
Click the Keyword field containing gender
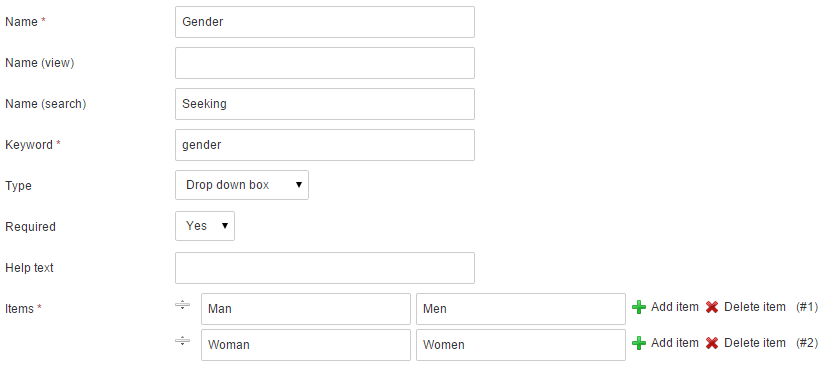click(325, 145)
